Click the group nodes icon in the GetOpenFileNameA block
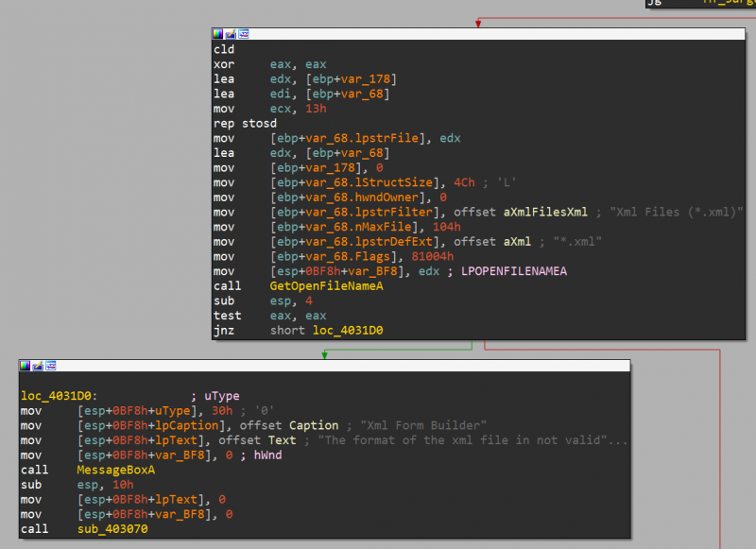This screenshot has width=756, height=549. [x=241, y=33]
